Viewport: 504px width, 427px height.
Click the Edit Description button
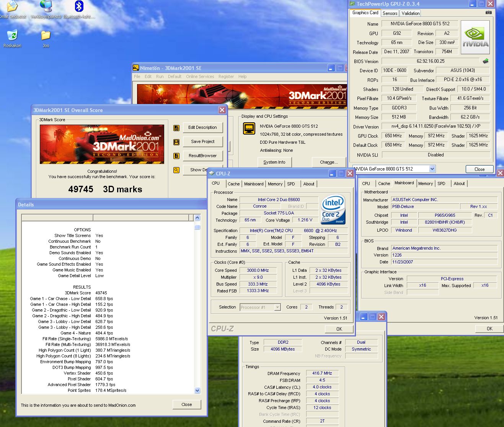[x=202, y=128]
